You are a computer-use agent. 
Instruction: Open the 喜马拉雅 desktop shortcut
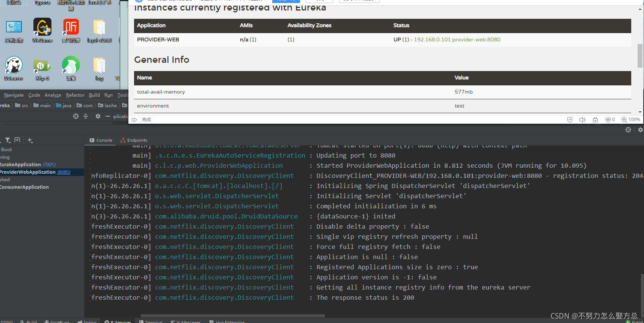point(71,31)
